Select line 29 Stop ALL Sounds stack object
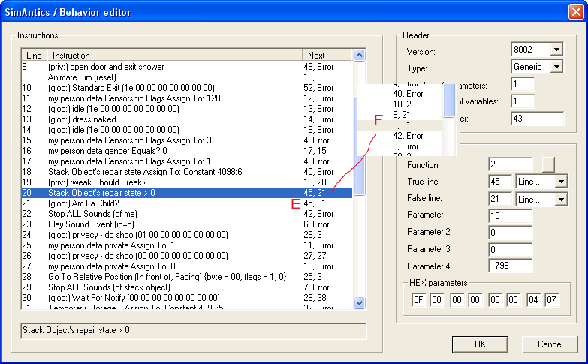 [x=187, y=287]
